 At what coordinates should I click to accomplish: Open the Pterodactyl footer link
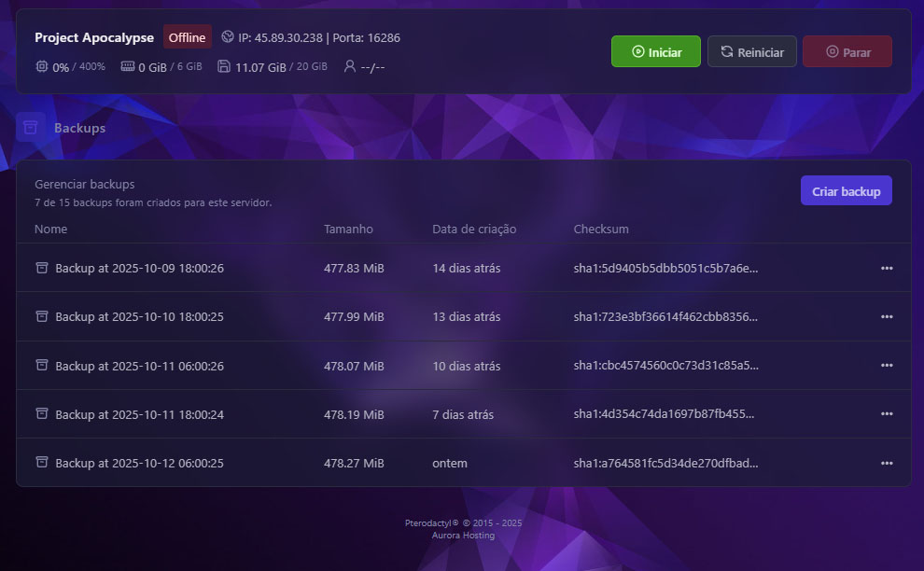429,523
